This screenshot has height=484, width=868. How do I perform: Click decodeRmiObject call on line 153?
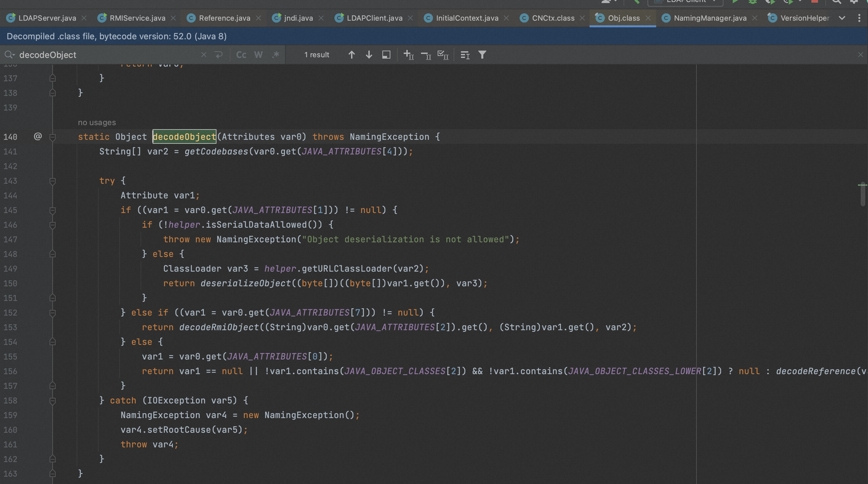pyautogui.click(x=219, y=327)
